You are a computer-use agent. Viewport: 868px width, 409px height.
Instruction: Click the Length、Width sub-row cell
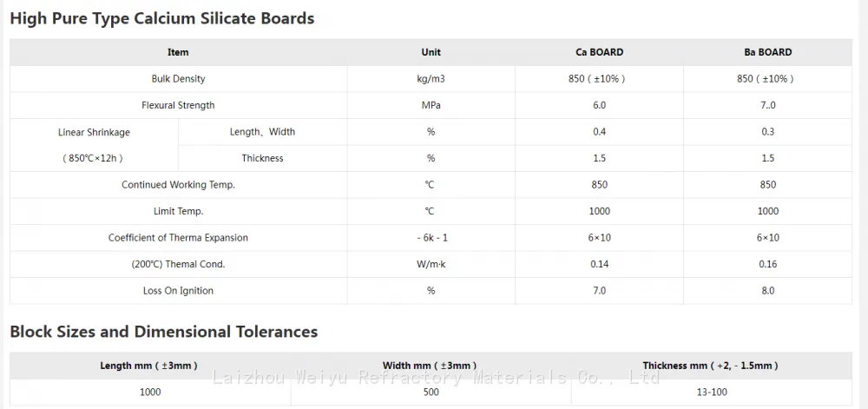click(x=262, y=132)
